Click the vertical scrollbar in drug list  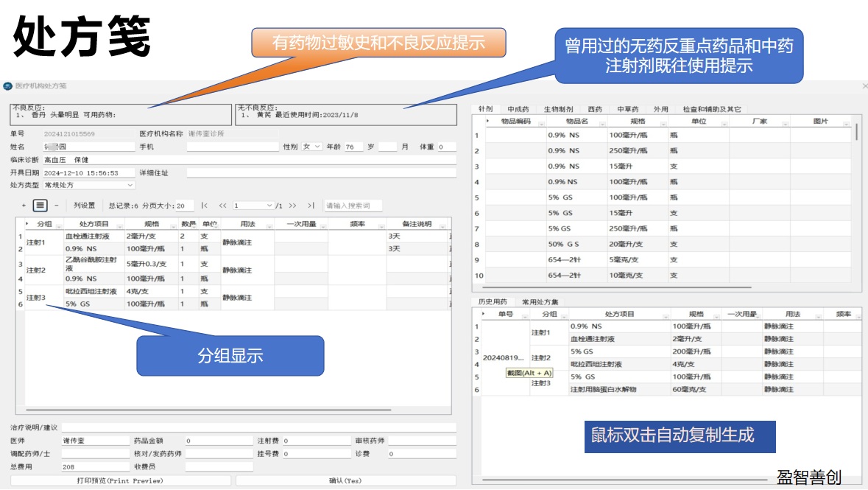[x=857, y=133]
